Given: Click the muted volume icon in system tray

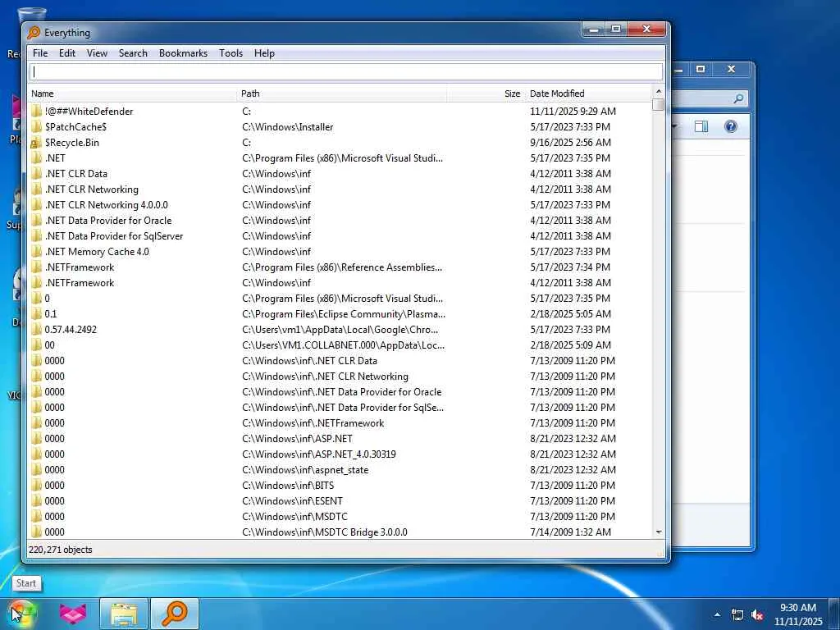Looking at the screenshot, I should pyautogui.click(x=757, y=615).
